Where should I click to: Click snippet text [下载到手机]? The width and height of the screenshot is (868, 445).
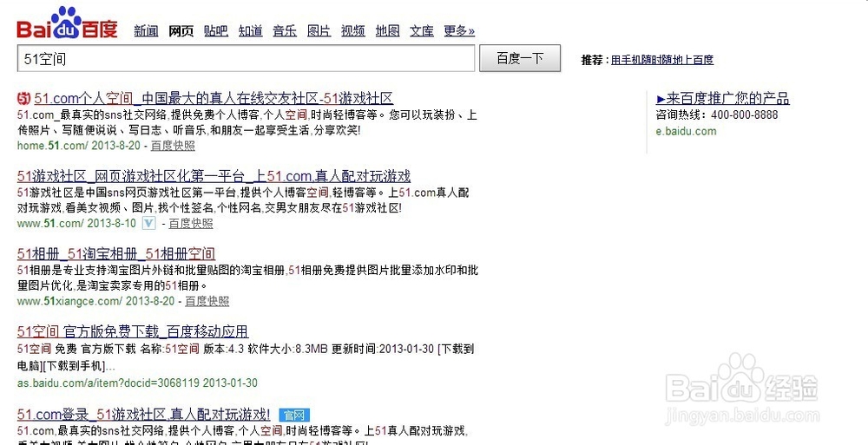73,366
